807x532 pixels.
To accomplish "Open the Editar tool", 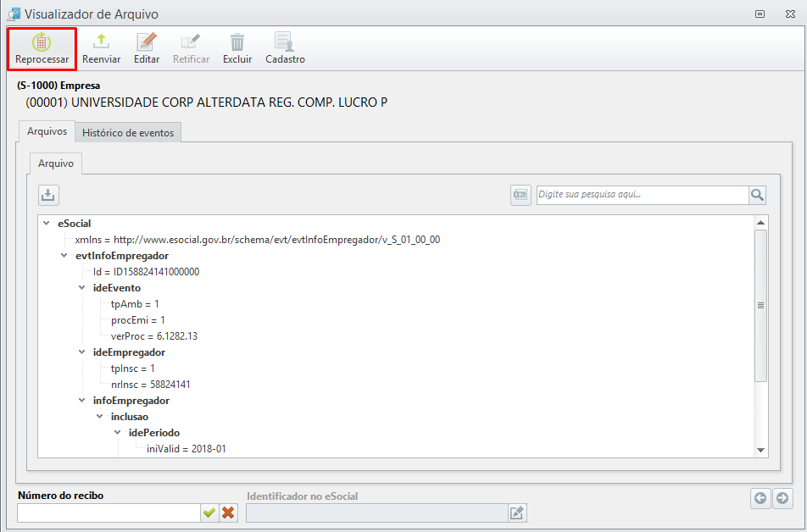I will pos(147,49).
